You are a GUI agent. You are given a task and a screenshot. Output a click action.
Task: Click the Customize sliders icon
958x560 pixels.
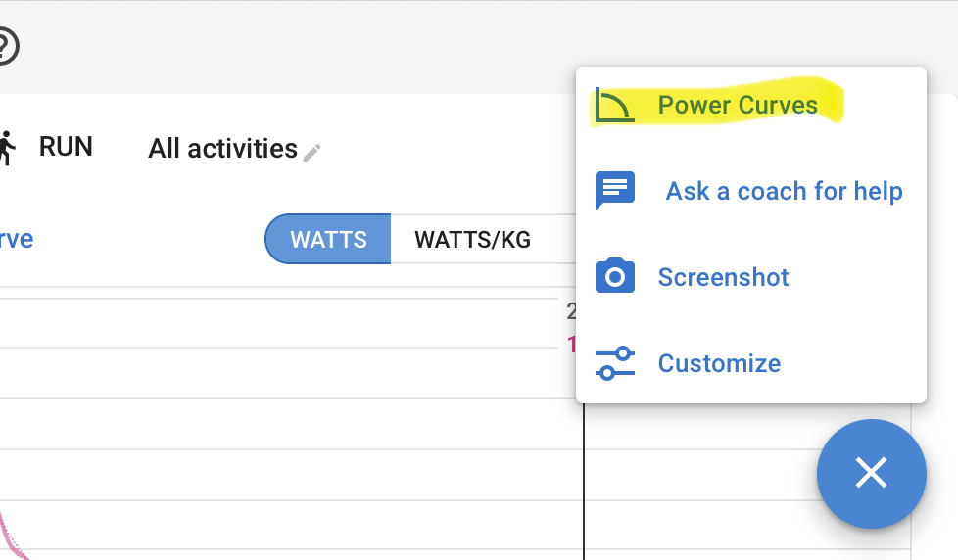(x=614, y=363)
